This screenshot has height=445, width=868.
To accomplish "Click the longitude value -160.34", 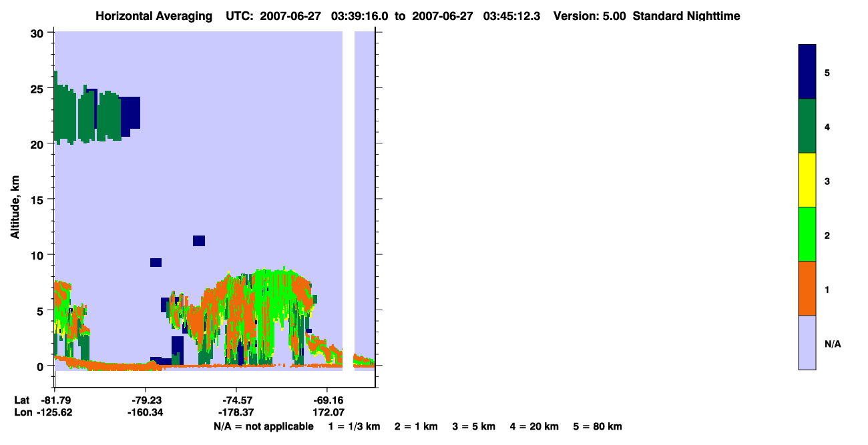I will pos(146,412).
